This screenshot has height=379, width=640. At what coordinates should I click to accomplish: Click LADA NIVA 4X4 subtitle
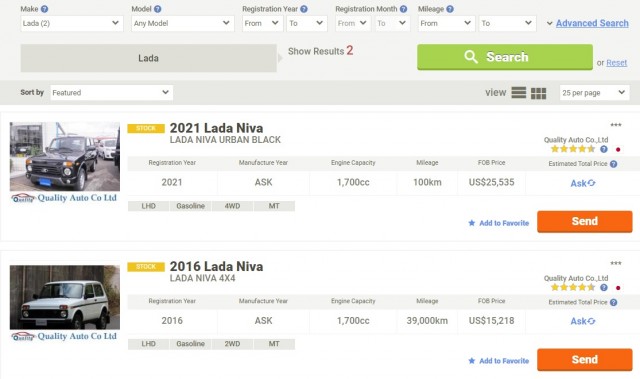(202, 278)
